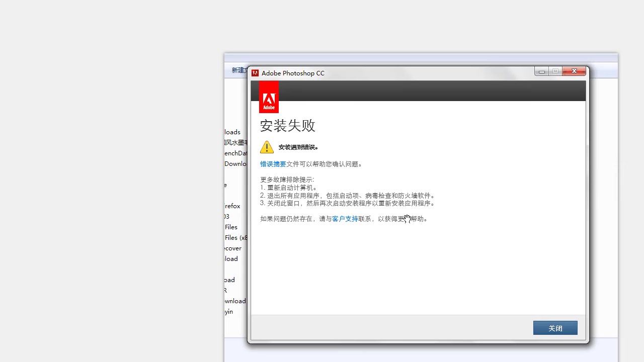Viewport: 644px width, 362px height.
Task: Click the Adobe icon in the dialog title bar
Action: pos(255,73)
